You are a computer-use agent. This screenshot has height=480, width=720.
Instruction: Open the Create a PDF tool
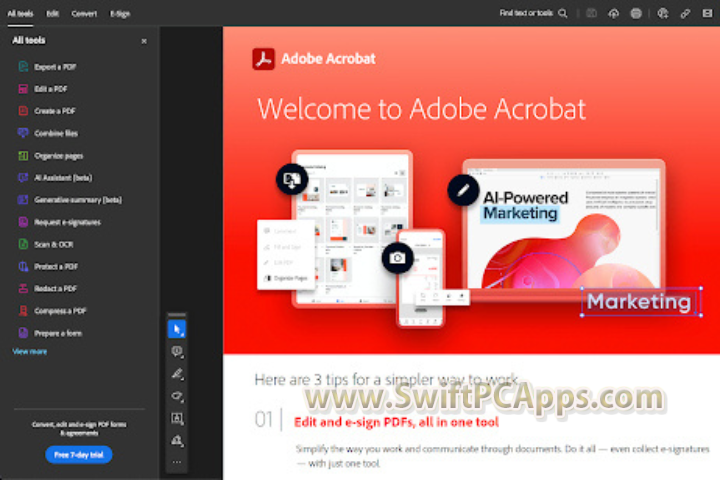pyautogui.click(x=46, y=111)
